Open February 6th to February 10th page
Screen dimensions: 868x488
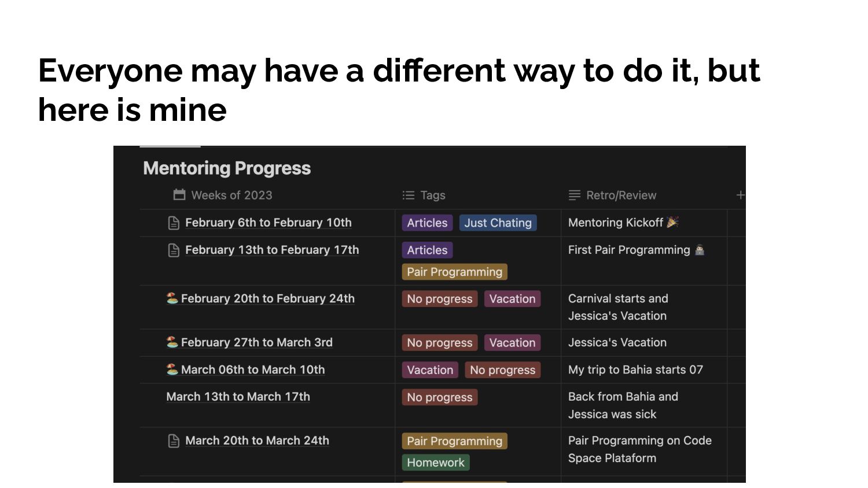(x=268, y=223)
